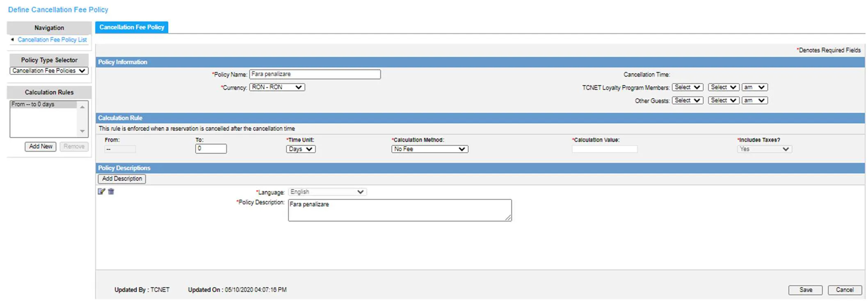This screenshot has height=301, width=868.
Task: Delete the description with the trash icon
Action: click(x=111, y=192)
